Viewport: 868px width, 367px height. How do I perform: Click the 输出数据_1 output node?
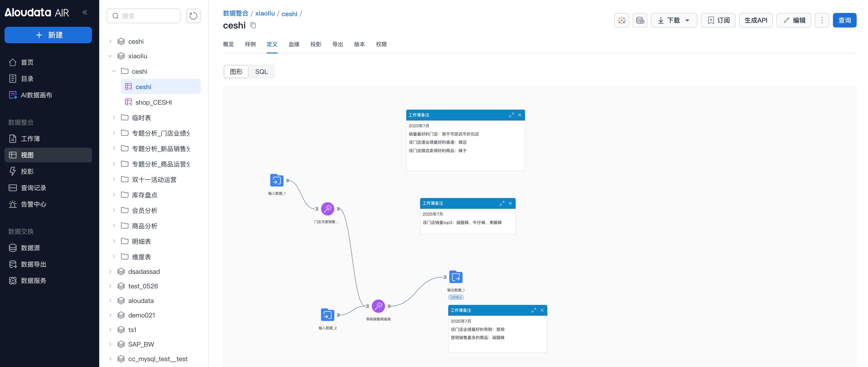click(x=456, y=277)
